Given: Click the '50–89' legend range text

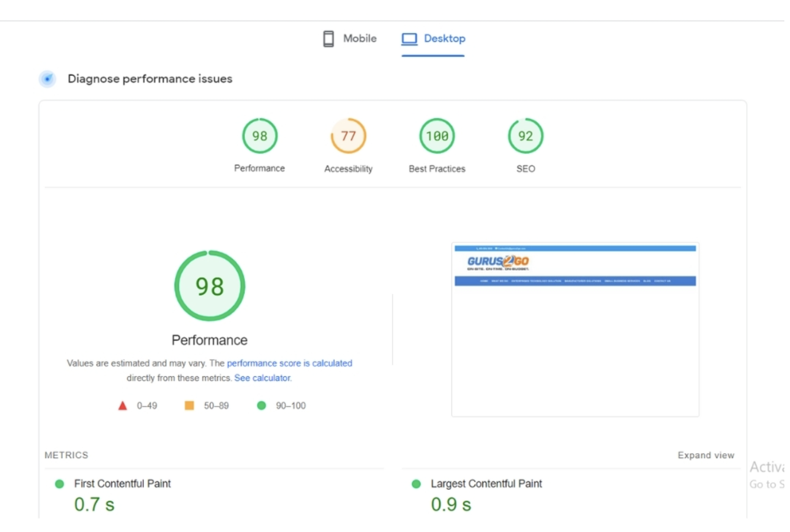Looking at the screenshot, I should 216,406.
